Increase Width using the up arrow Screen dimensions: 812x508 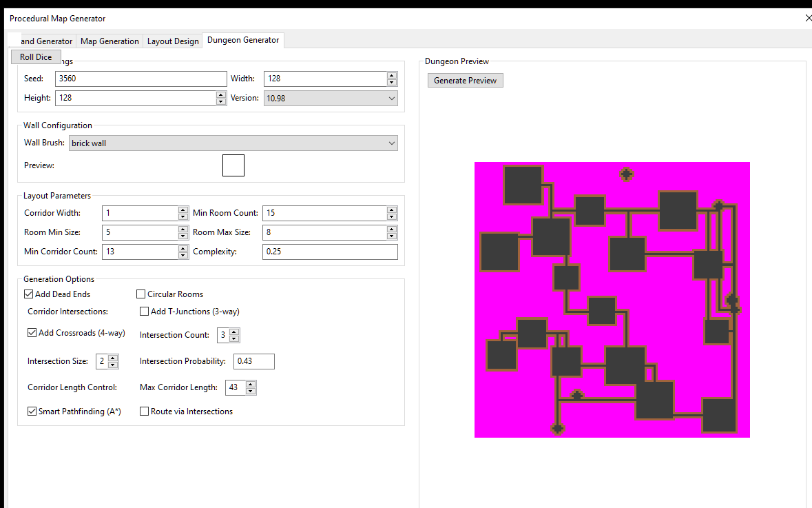392,75
